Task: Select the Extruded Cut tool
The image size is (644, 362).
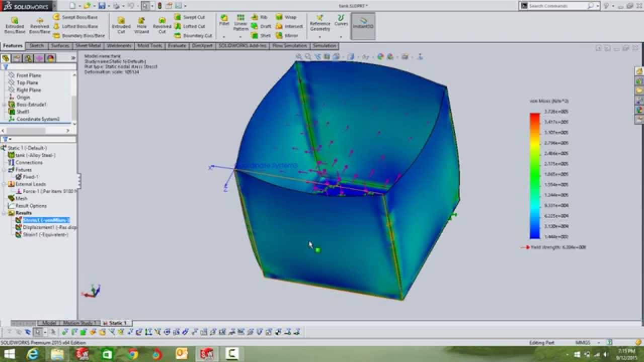Action: tap(121, 25)
